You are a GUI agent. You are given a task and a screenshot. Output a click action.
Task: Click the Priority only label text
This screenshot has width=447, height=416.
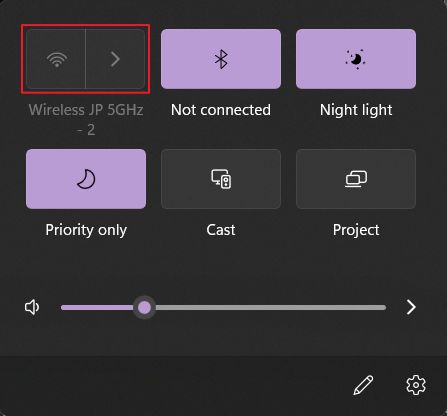(86, 230)
